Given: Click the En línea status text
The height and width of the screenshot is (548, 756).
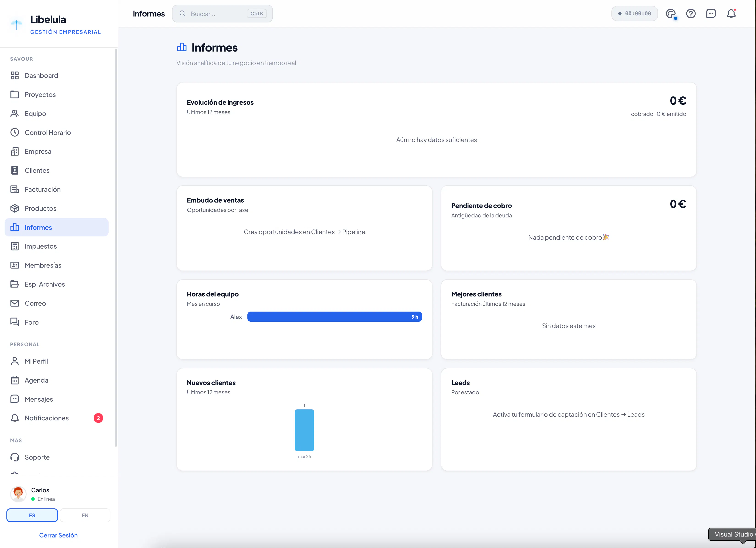Looking at the screenshot, I should tap(46, 499).
